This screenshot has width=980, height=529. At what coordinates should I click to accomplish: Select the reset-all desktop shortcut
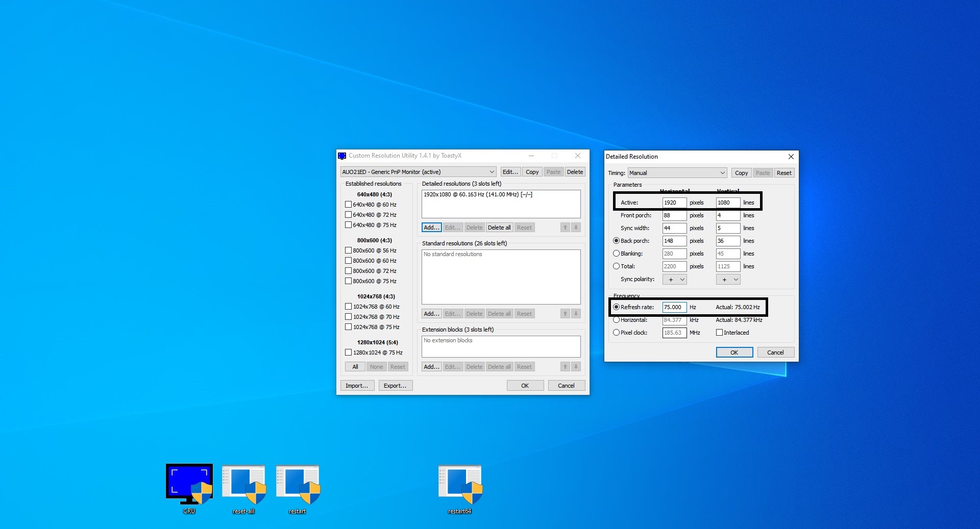click(243, 485)
